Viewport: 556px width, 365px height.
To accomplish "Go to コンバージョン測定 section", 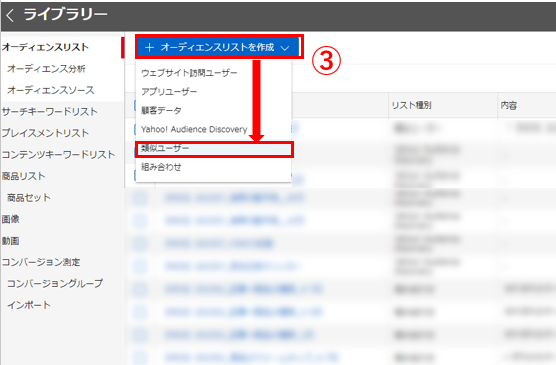I will [x=41, y=262].
